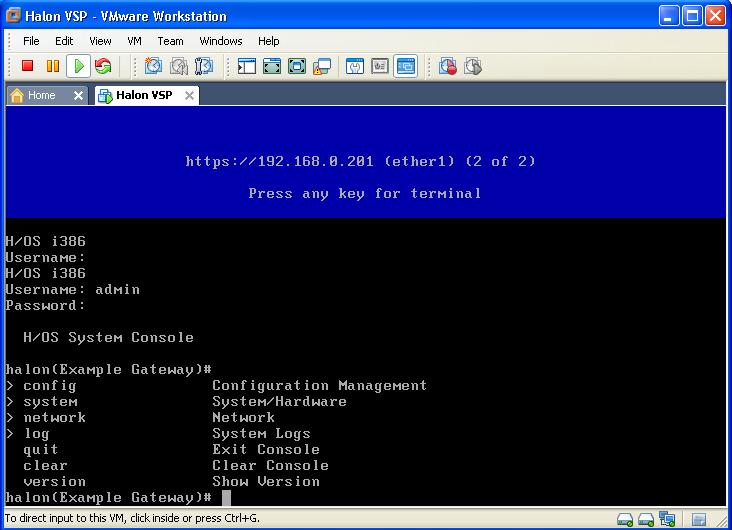732x530 pixels.
Task: Click the 'system' command row
Action: tap(176, 402)
